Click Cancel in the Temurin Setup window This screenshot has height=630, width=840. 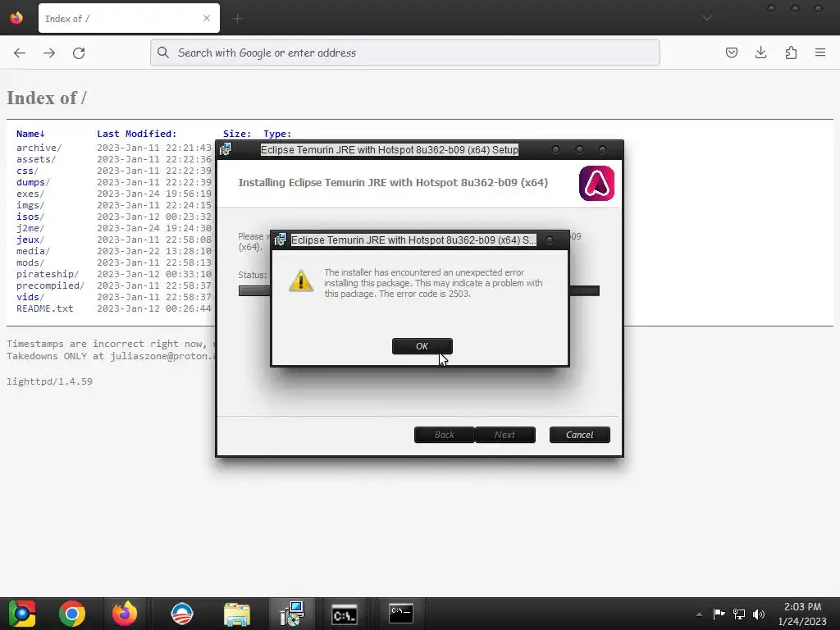[x=580, y=435]
